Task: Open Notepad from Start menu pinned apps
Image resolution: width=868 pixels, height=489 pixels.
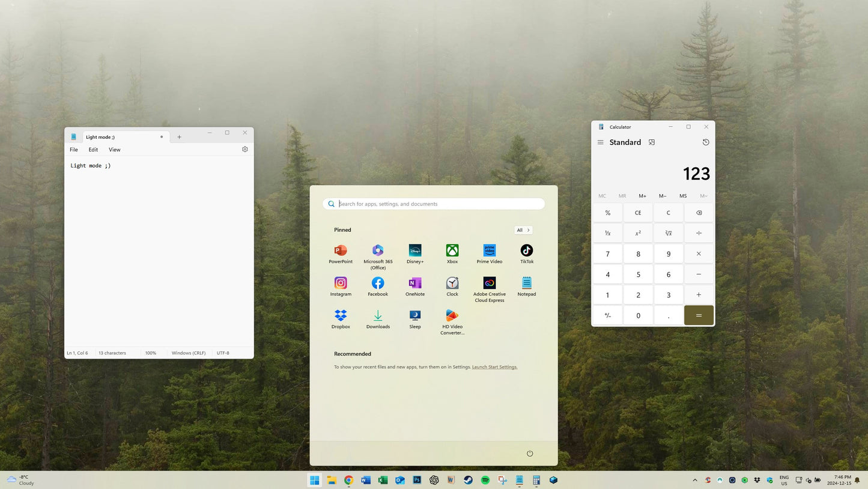Action: 527,286
